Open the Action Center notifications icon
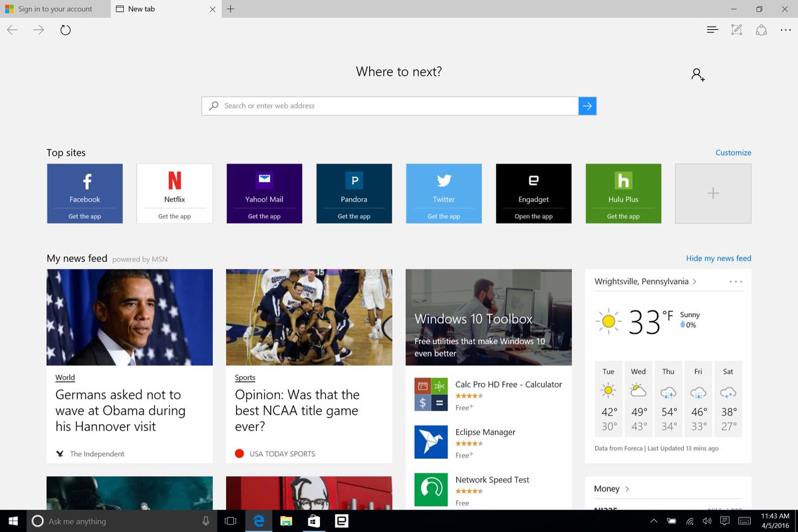 (x=726, y=521)
